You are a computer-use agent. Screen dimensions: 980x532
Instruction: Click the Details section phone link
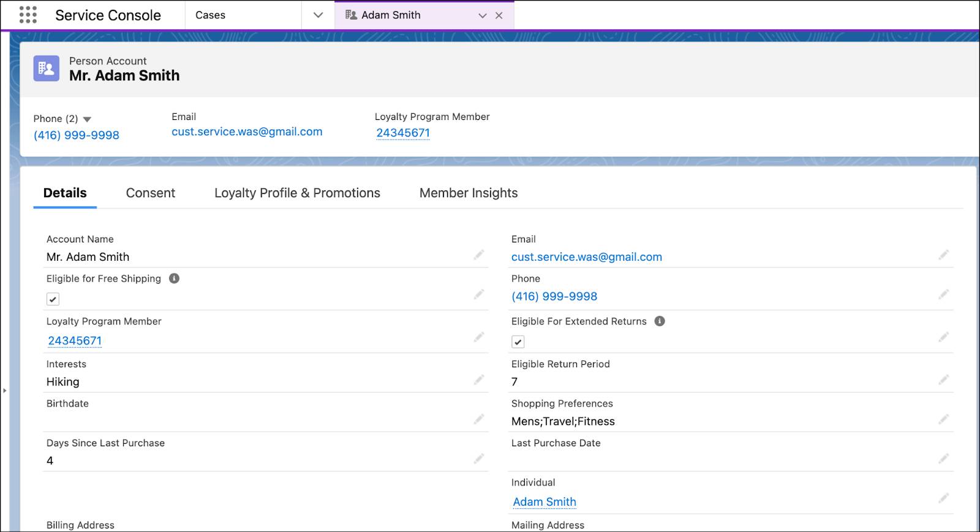554,296
